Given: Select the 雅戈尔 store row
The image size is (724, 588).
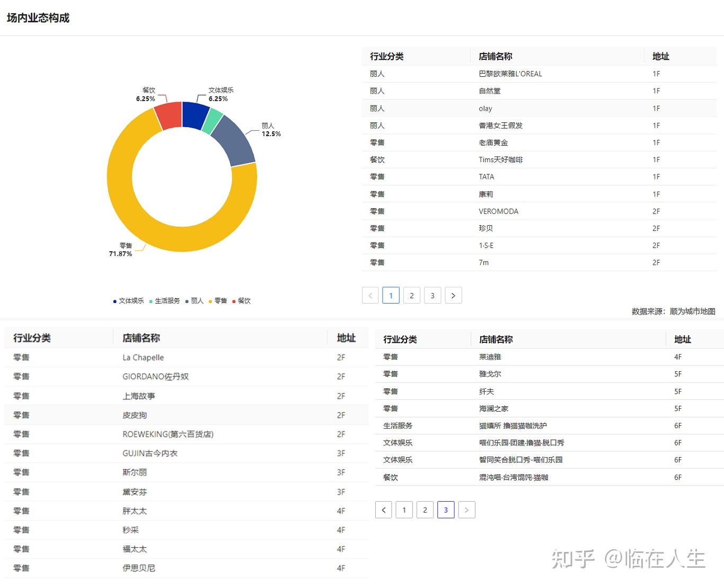Looking at the screenshot, I should click(550, 374).
